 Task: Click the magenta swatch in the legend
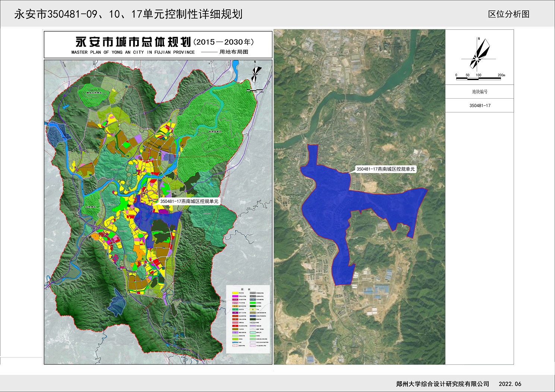[x=235, y=296]
